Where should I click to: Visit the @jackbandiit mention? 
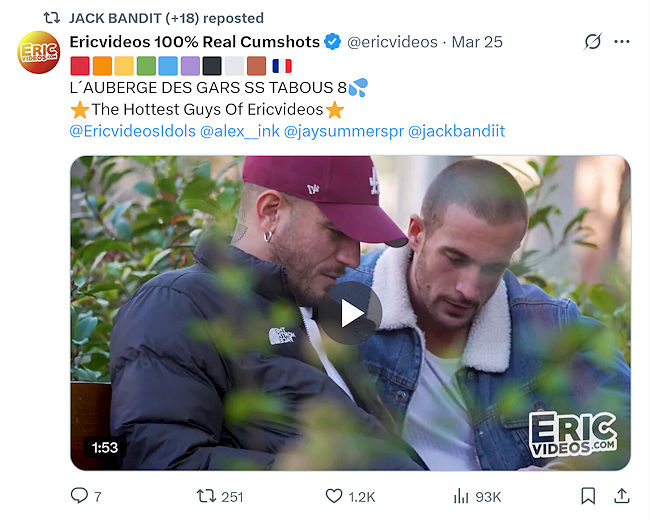[456, 131]
